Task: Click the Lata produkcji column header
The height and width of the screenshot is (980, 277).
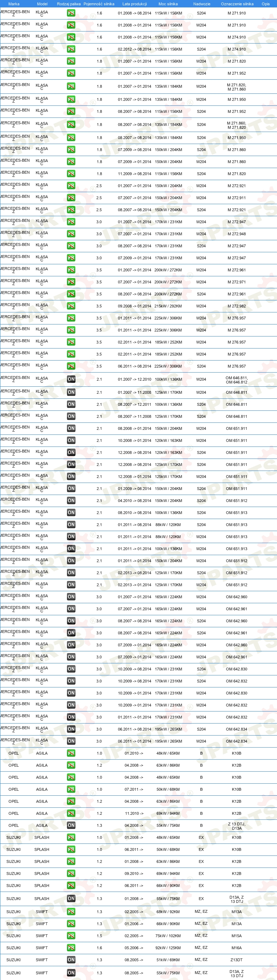Action: (135, 4)
